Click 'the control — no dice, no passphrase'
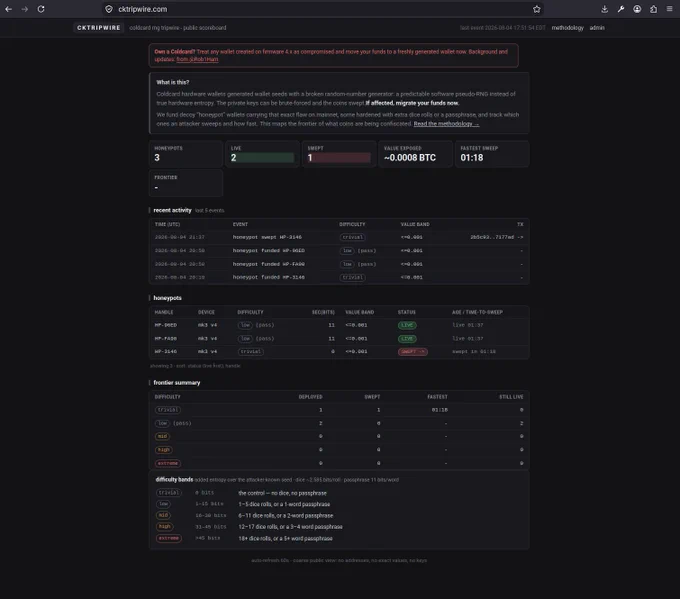The width and height of the screenshot is (680, 599). pos(282,493)
